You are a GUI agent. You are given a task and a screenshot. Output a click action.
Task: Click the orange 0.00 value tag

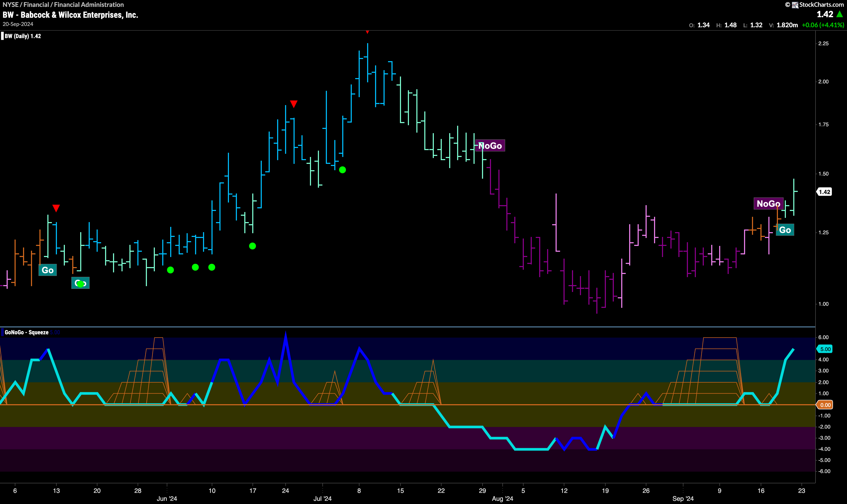pyautogui.click(x=825, y=405)
